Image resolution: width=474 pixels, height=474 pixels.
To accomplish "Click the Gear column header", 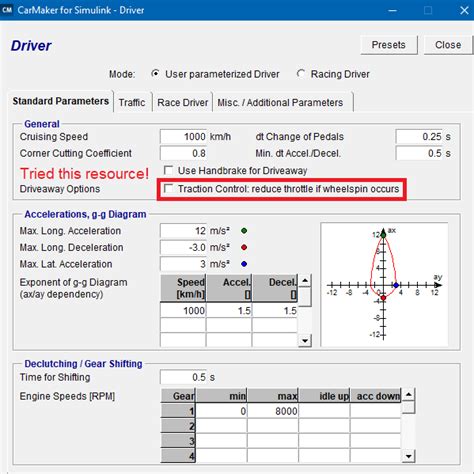I will 178,396.
